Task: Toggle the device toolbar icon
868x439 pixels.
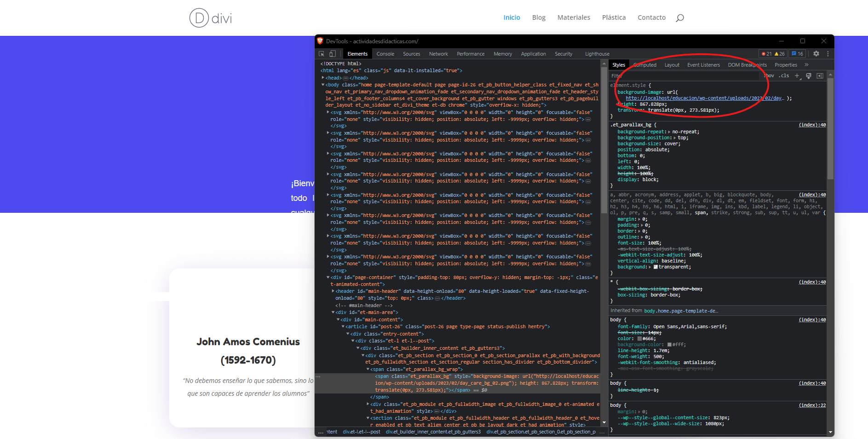Action: click(333, 54)
